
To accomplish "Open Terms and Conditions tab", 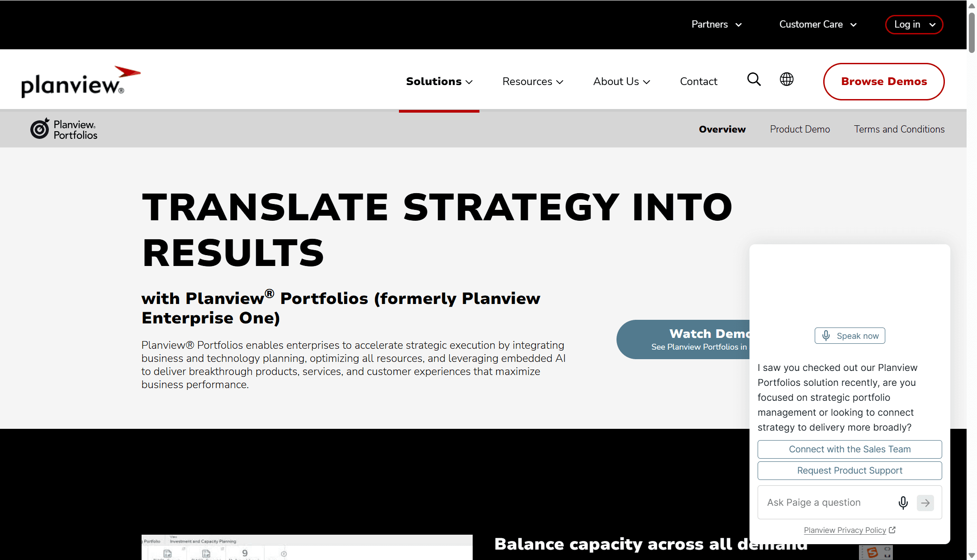I will coord(899,129).
